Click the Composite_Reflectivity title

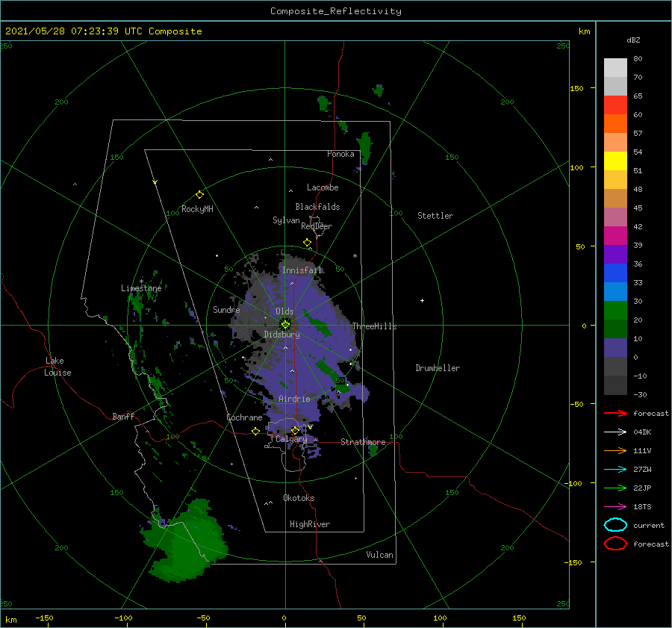pyautogui.click(x=336, y=11)
